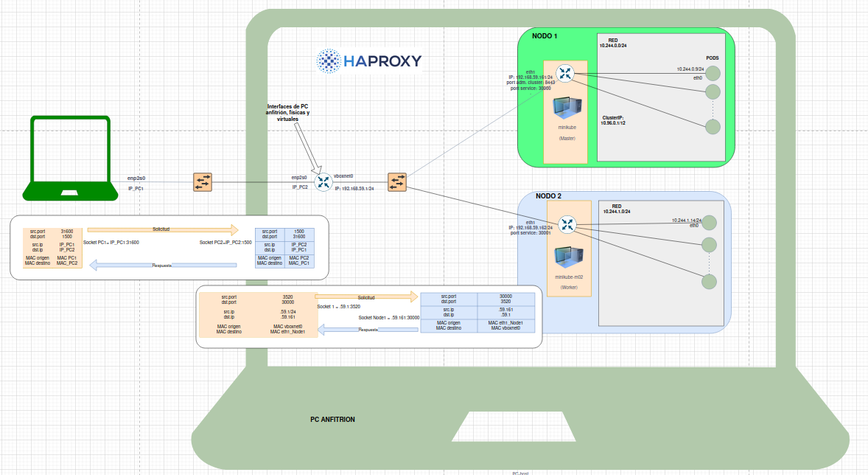Click the bottom pod circle in NODO 2
The height and width of the screenshot is (475, 868).
pyautogui.click(x=709, y=282)
